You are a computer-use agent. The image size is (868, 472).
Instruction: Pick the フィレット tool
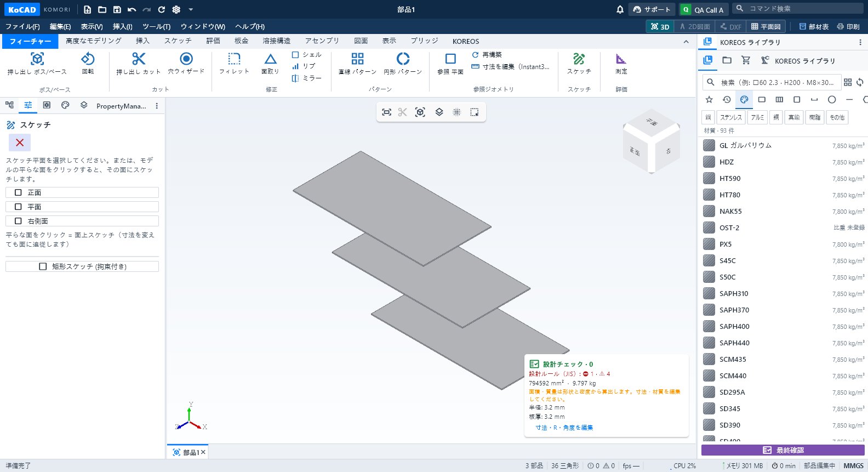click(234, 64)
